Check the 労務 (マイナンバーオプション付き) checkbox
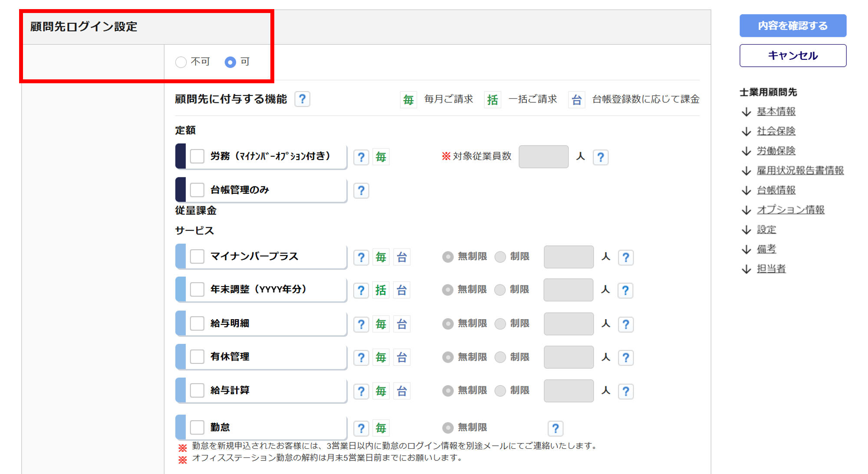Viewport: 868px width, 474px height. 197,156
